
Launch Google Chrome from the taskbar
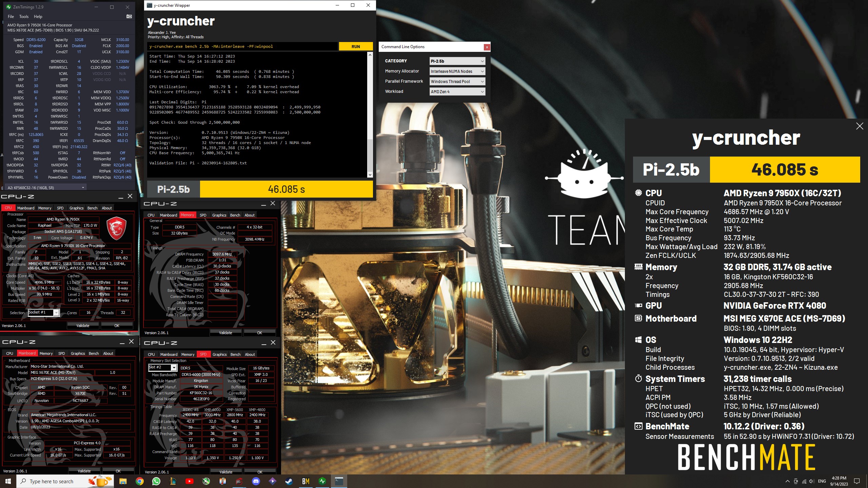click(x=139, y=481)
